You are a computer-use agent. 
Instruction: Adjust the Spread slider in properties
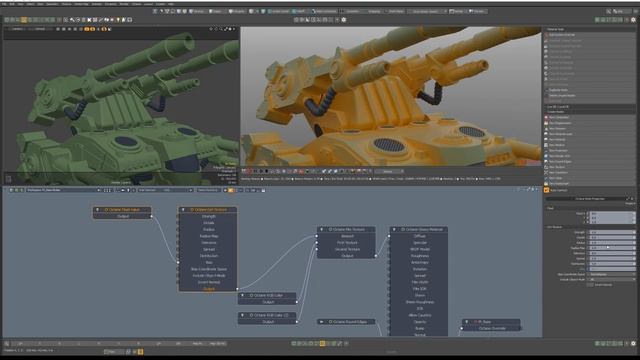[x=612, y=258]
